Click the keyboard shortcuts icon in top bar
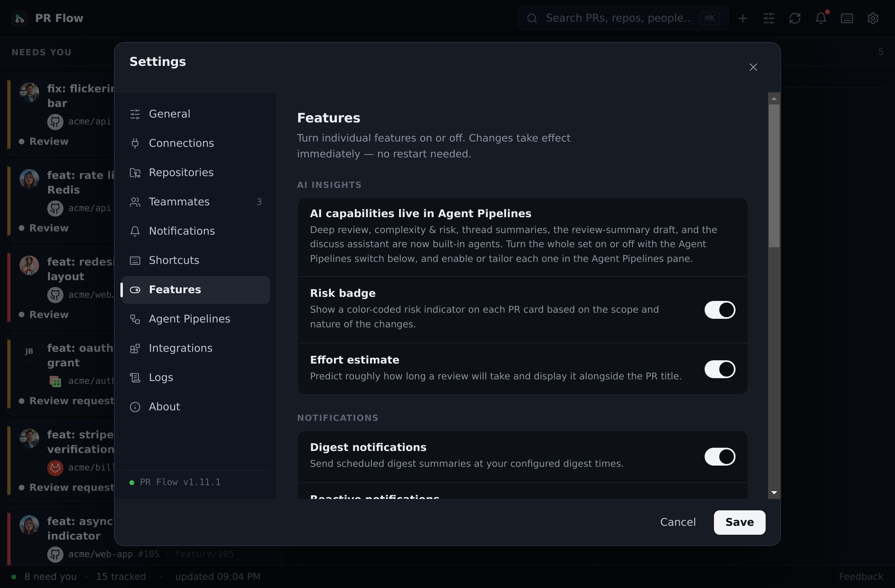The height and width of the screenshot is (588, 895). point(847,18)
